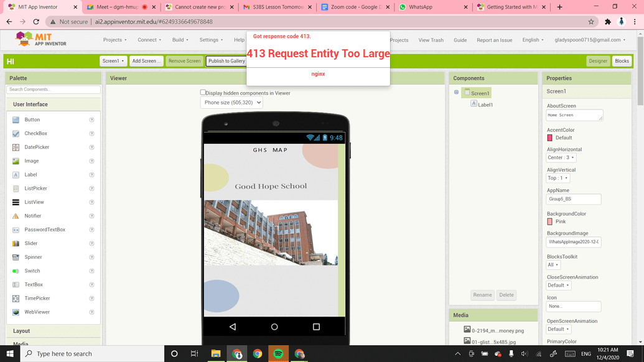The image size is (644, 362).
Task: Click the Notifier component icon
Action: click(15, 216)
